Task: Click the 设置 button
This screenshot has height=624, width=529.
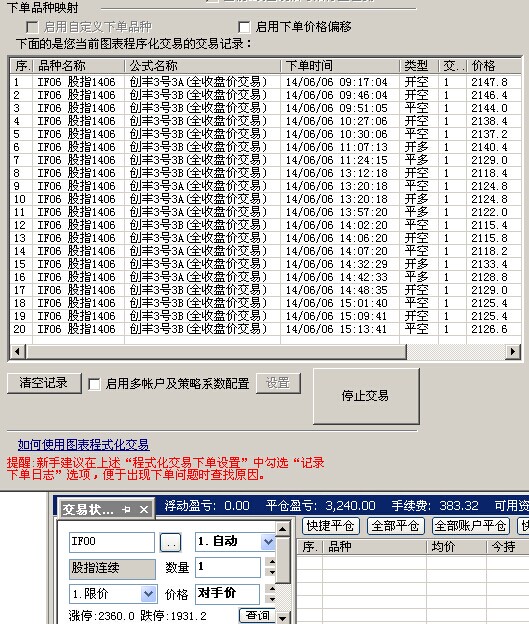Action: tap(278, 383)
